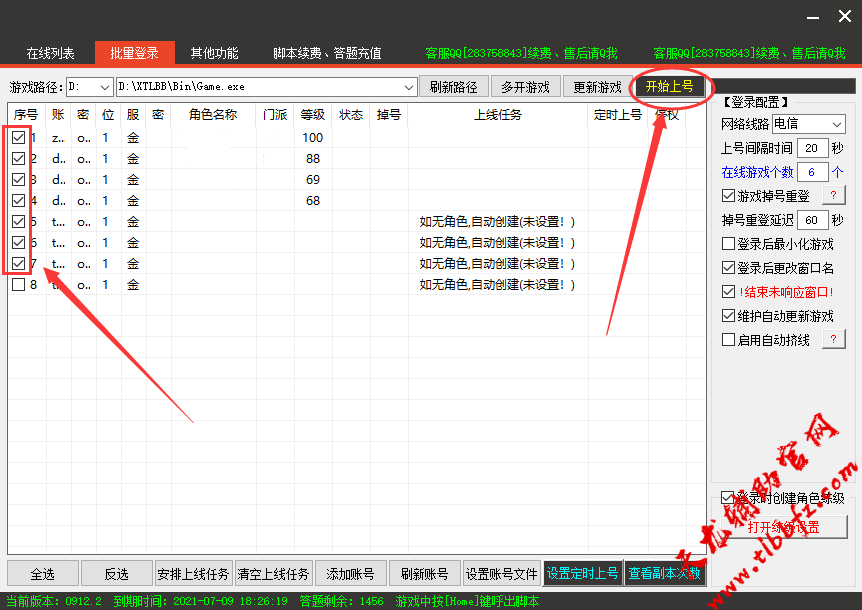This screenshot has height=610, width=862.
Task: Click the 状态 column header
Action: (x=351, y=114)
